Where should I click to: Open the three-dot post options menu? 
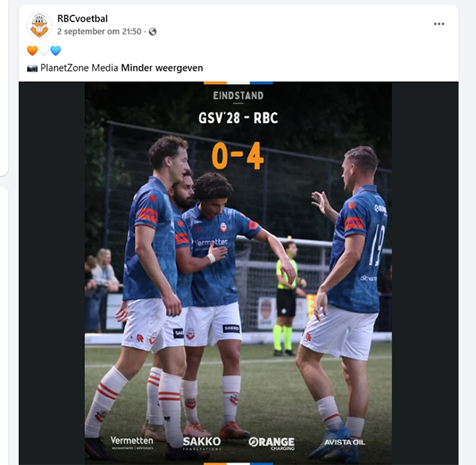439,24
